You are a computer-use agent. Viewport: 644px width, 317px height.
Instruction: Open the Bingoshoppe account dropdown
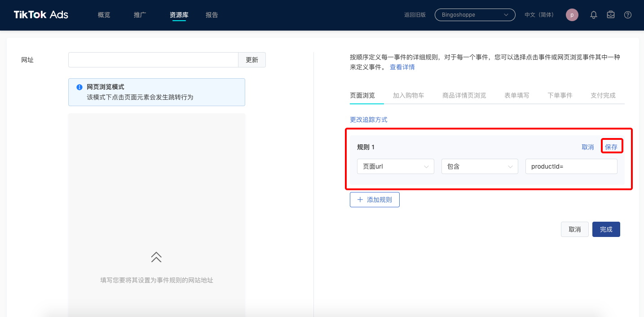click(x=475, y=15)
